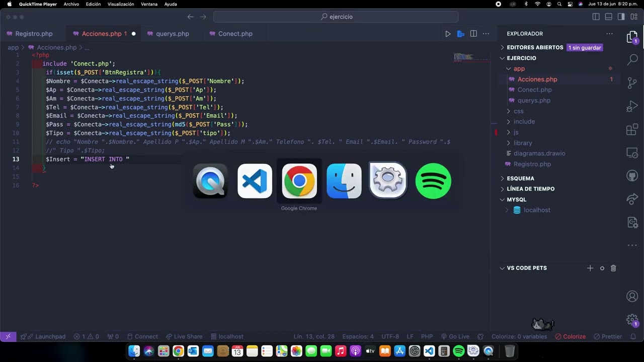
Task: Open the Explorer view in activity bar
Action: click(x=632, y=37)
